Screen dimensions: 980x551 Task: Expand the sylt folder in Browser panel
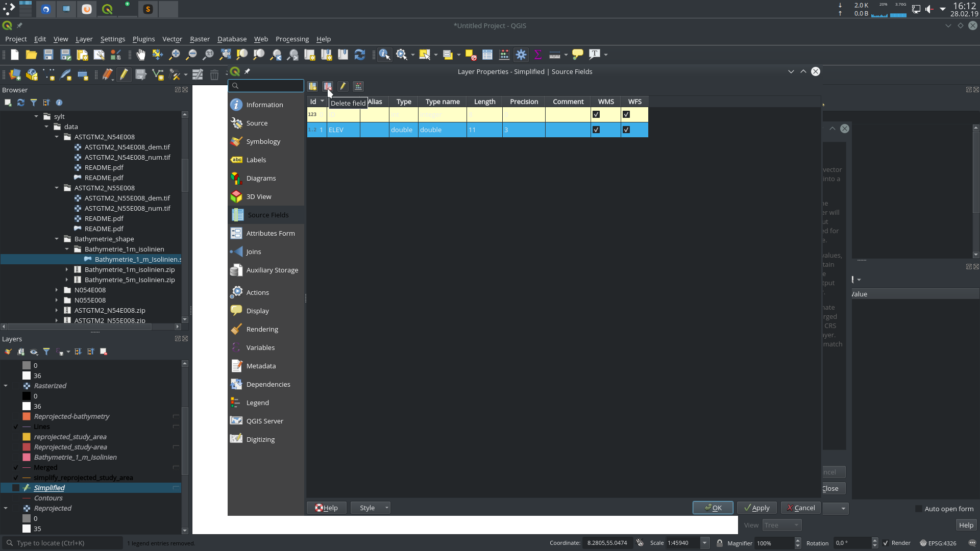(x=36, y=116)
